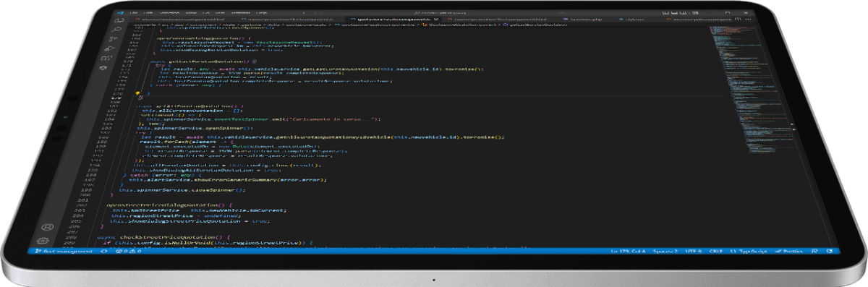Close the active editor tab
Image resolution: width=868 pixels, height=287 pixels.
tap(435, 20)
